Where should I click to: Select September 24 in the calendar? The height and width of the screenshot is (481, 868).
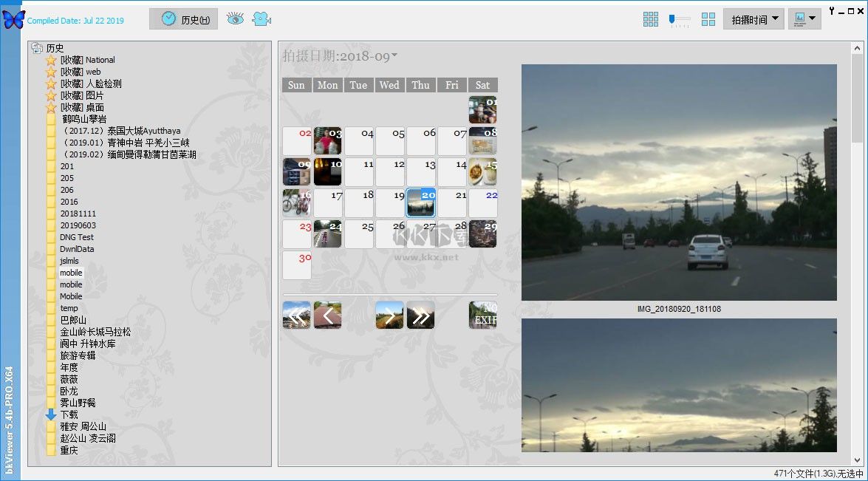click(327, 233)
